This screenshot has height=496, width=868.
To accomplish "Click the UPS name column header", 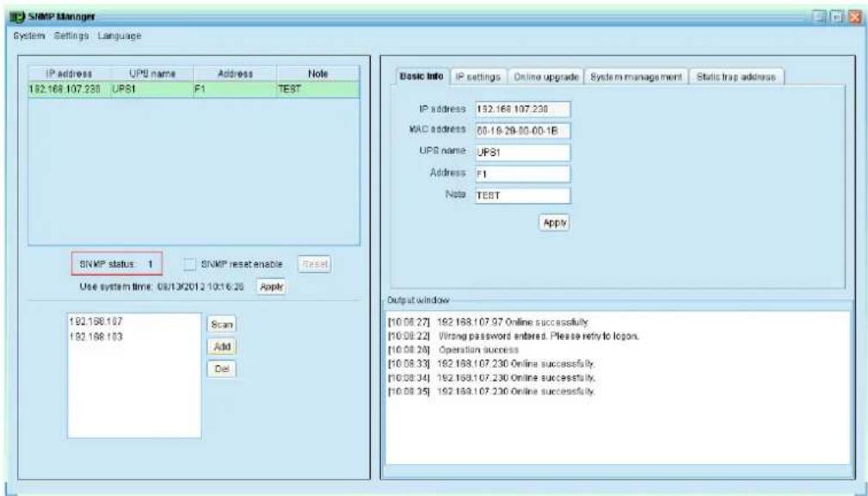I will [152, 74].
